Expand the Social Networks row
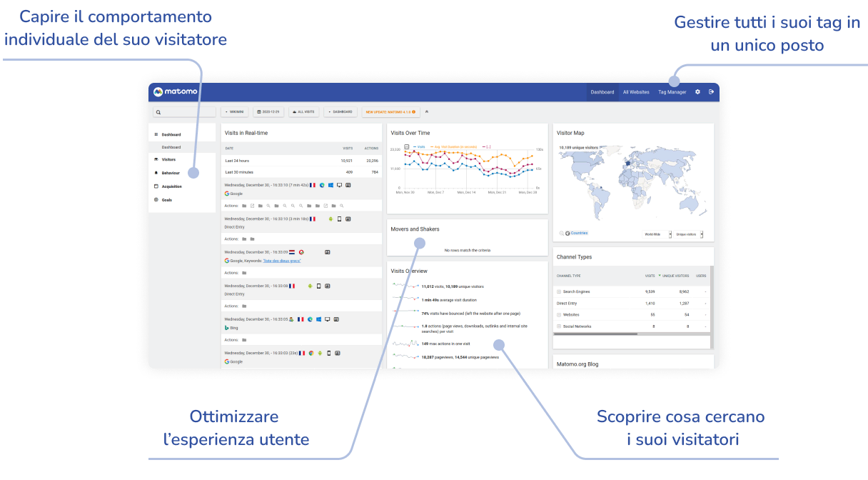Image resolution: width=868 pixels, height=480 pixels. (559, 326)
